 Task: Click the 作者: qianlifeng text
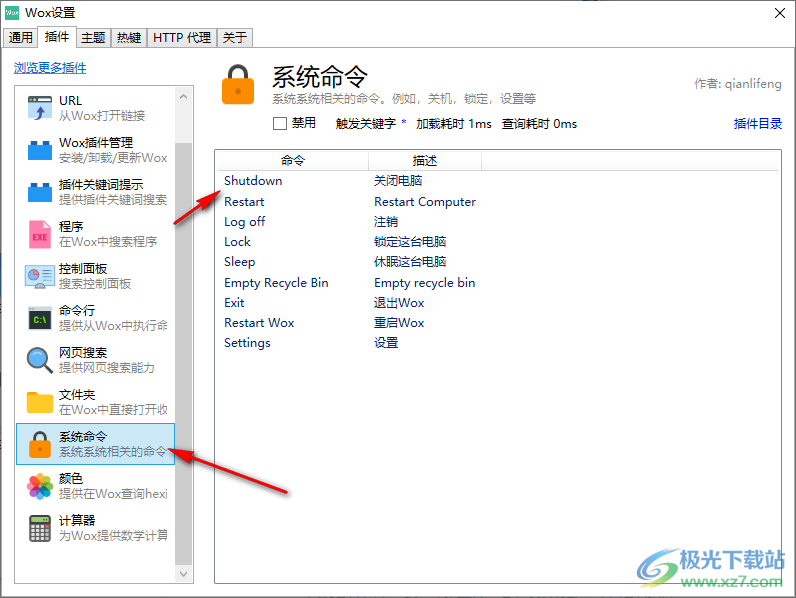click(738, 84)
